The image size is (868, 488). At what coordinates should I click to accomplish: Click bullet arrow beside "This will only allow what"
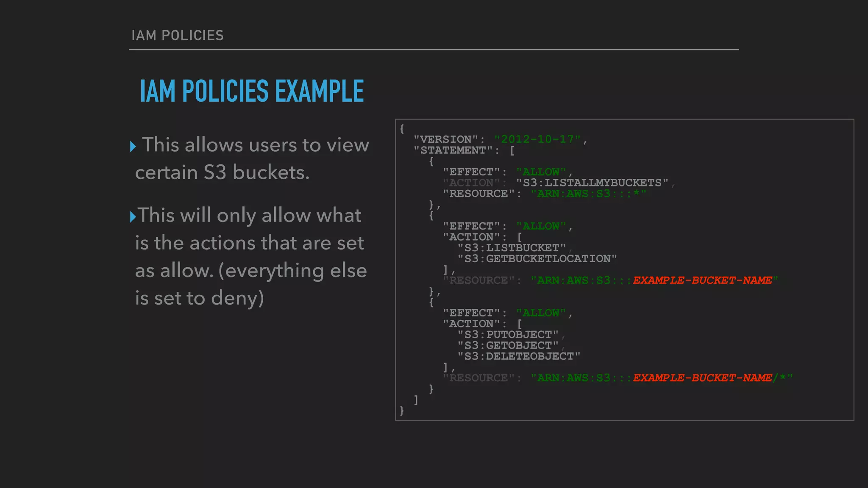133,217
